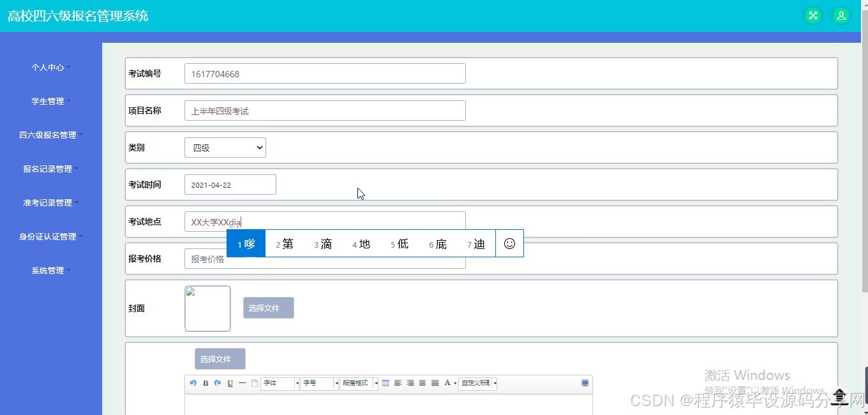
Task: Click the fullscreen toggle icon in header
Action: 812,16
